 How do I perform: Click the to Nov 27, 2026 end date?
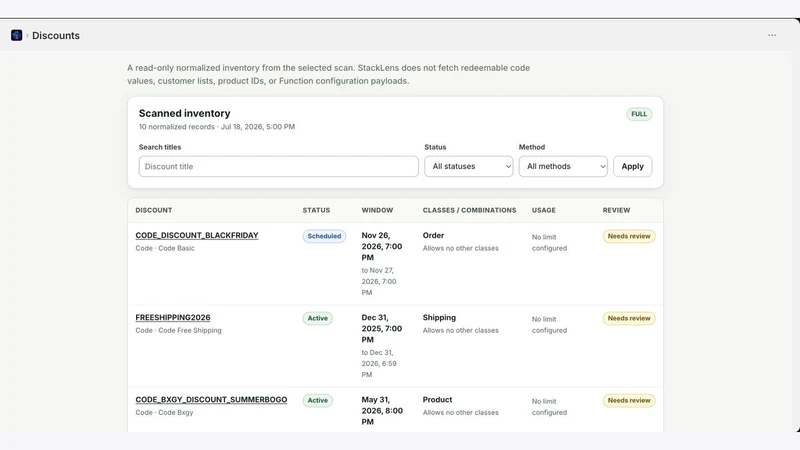point(379,281)
